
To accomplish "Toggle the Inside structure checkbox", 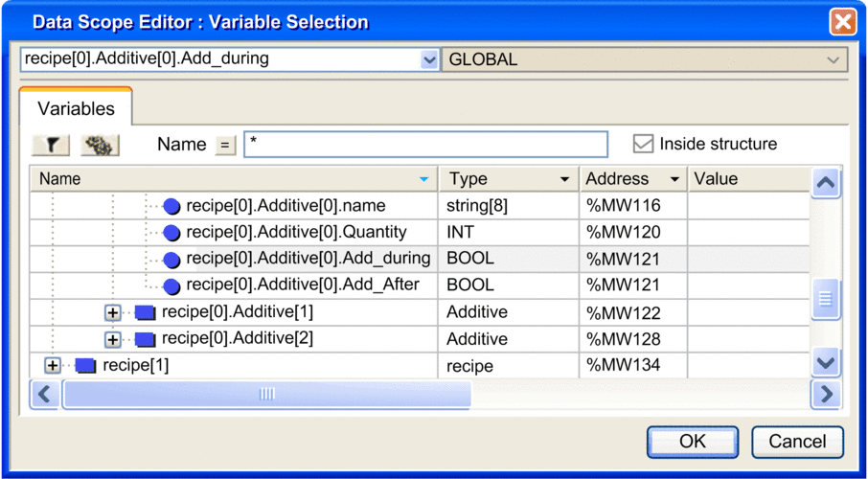I will 643,144.
